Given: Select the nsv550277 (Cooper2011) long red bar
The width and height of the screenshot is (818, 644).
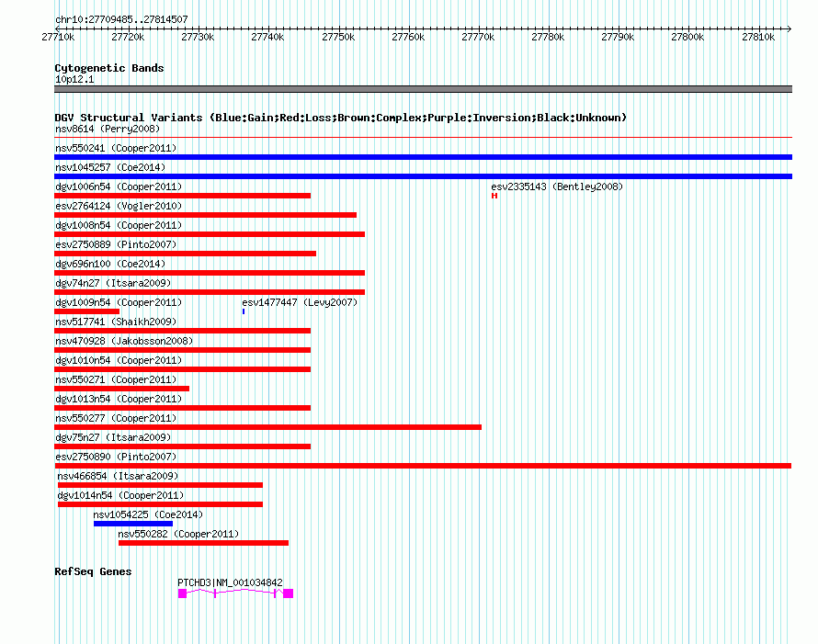Looking at the screenshot, I should (267, 427).
